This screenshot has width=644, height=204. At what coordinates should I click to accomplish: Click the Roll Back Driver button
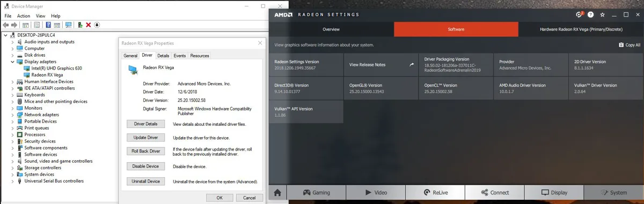click(145, 152)
